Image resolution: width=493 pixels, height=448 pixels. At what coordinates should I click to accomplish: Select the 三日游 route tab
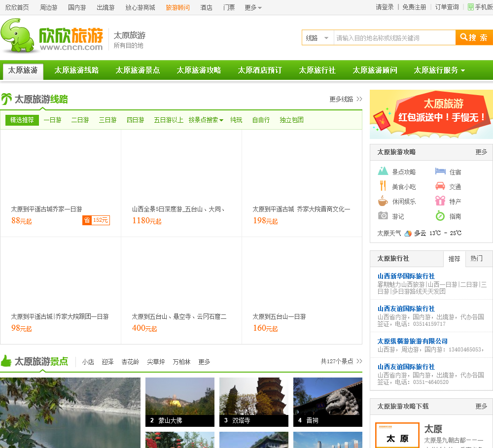point(108,120)
